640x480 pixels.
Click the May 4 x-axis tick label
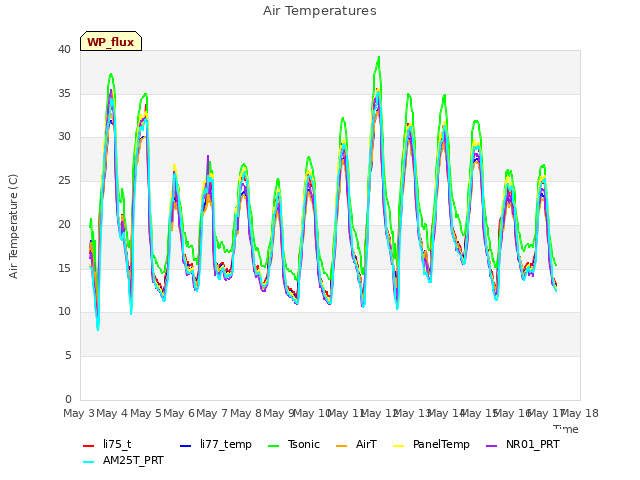point(112,413)
